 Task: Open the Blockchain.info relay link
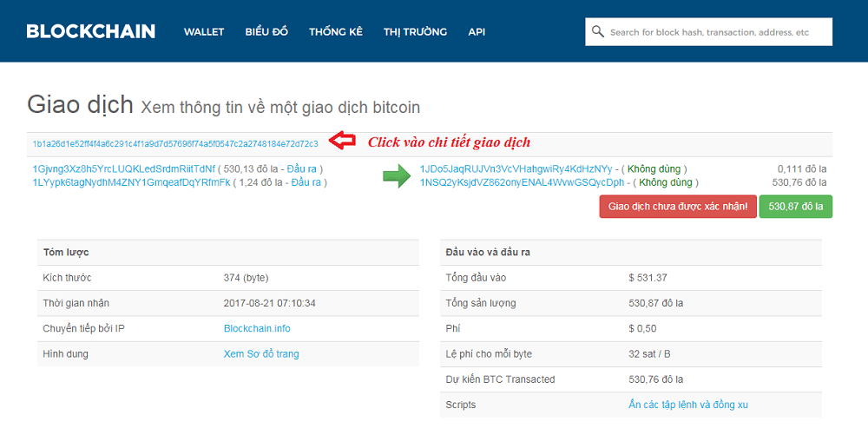pyautogui.click(x=257, y=329)
